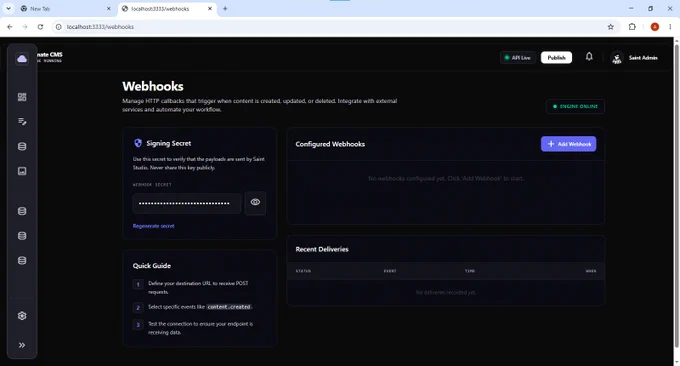680x366 pixels.
Task: Click the STATUS column header
Action: click(303, 271)
